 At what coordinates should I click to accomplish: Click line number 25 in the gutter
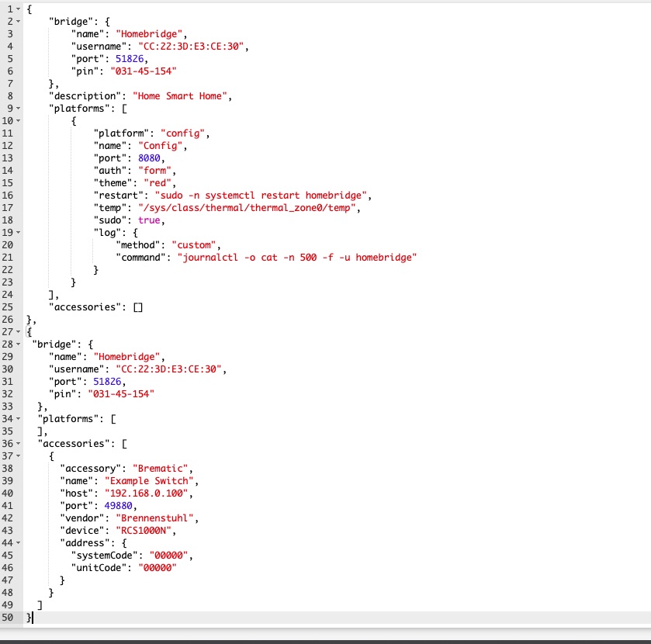8,306
